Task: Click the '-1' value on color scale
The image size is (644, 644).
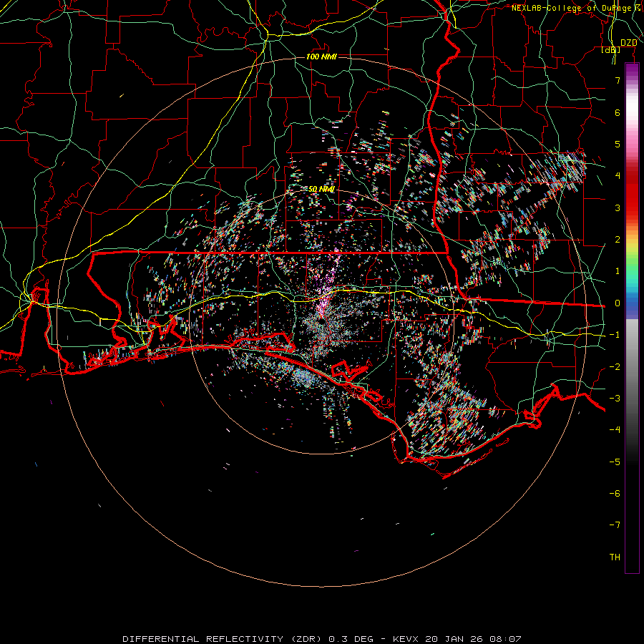Action: (x=615, y=335)
